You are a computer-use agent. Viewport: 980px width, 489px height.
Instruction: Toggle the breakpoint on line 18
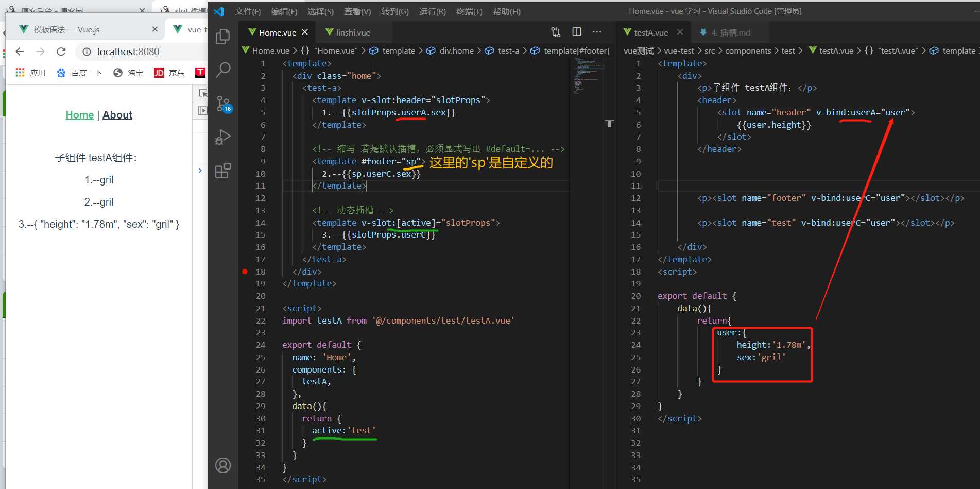click(245, 272)
